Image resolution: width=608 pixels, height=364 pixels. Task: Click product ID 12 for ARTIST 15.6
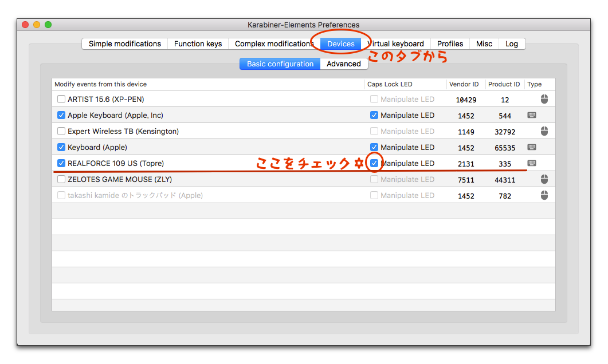[505, 100]
